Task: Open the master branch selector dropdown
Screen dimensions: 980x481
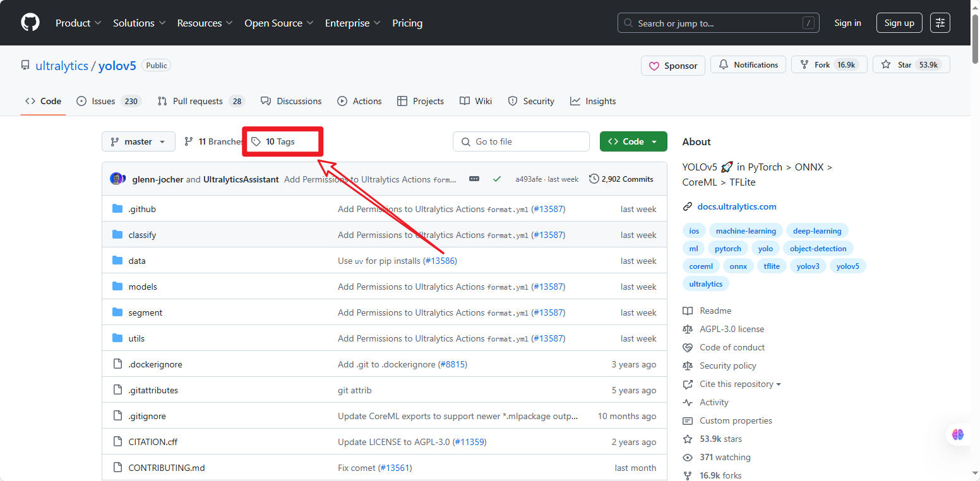Action: pos(138,141)
